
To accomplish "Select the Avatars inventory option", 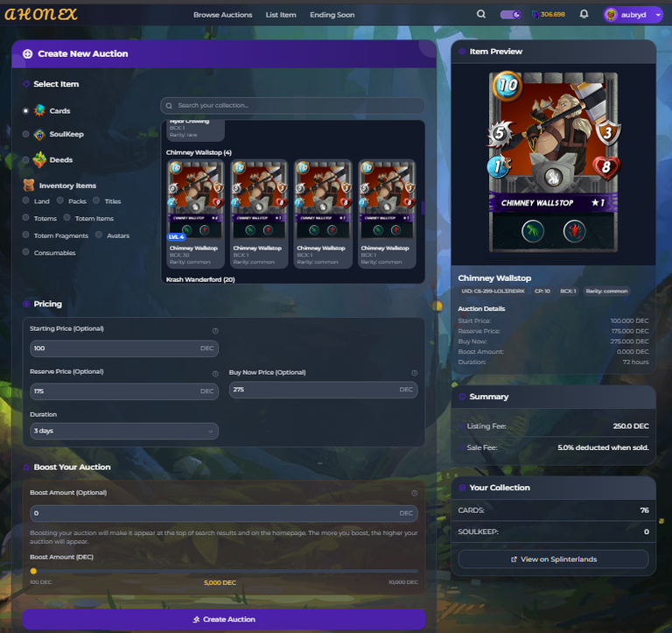I will click(99, 235).
